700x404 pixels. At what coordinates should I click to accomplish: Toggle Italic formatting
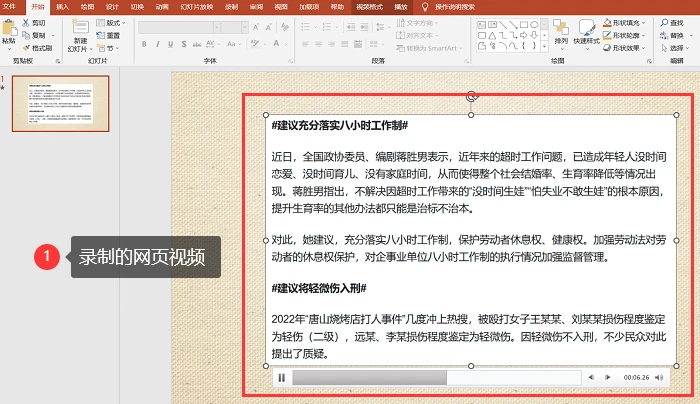157,44
